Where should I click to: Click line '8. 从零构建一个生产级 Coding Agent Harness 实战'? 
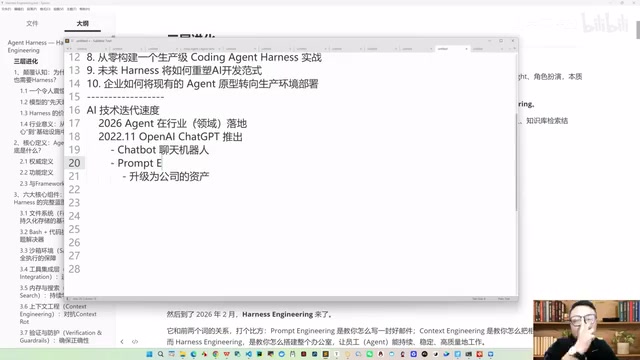(204, 58)
